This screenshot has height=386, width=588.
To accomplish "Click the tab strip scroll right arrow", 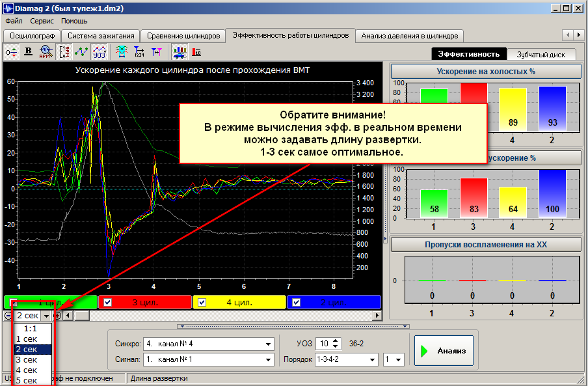I will point(579,35).
